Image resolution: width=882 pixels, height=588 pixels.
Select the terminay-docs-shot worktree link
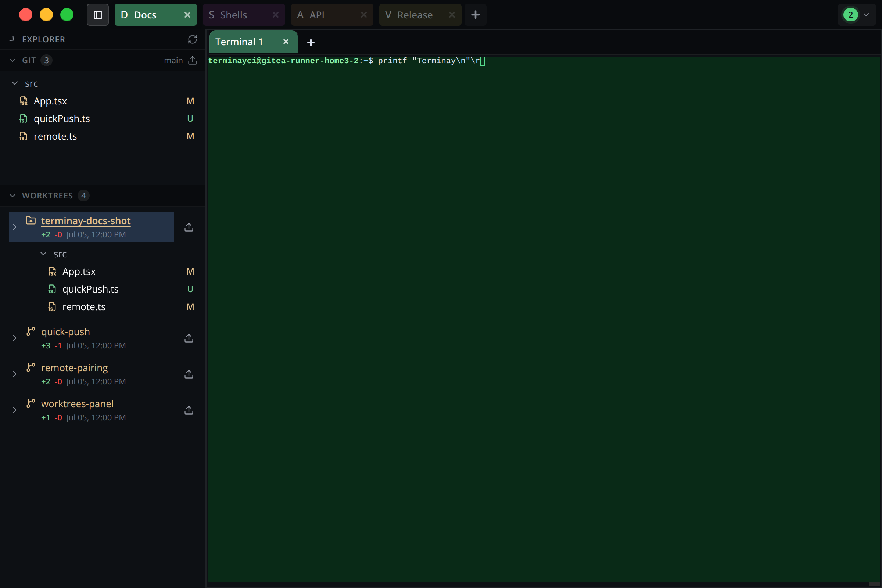(86, 221)
